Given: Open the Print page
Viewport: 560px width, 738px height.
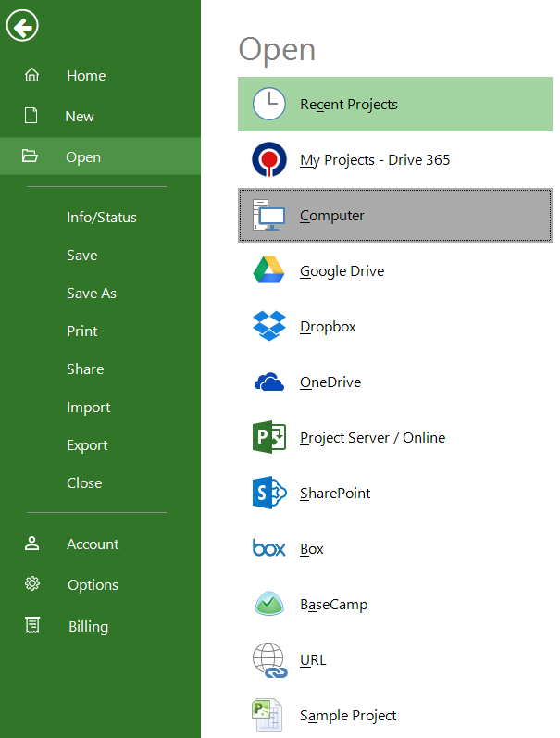Looking at the screenshot, I should point(82,331).
